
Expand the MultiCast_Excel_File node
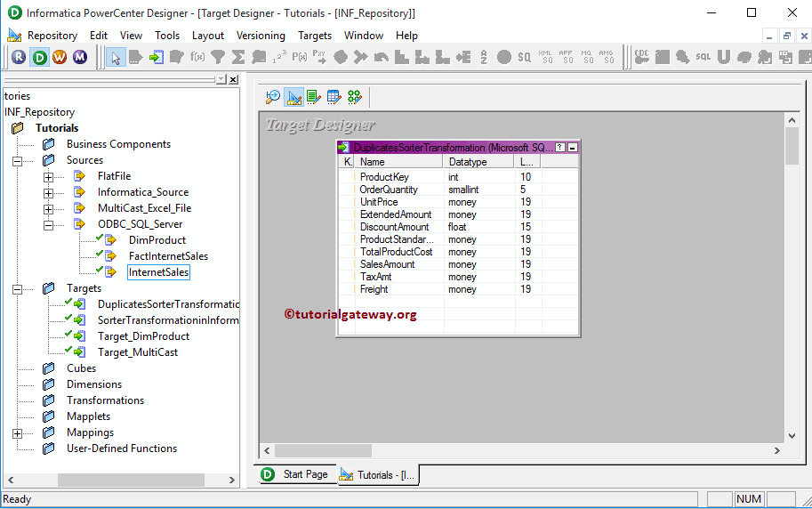[x=48, y=209]
